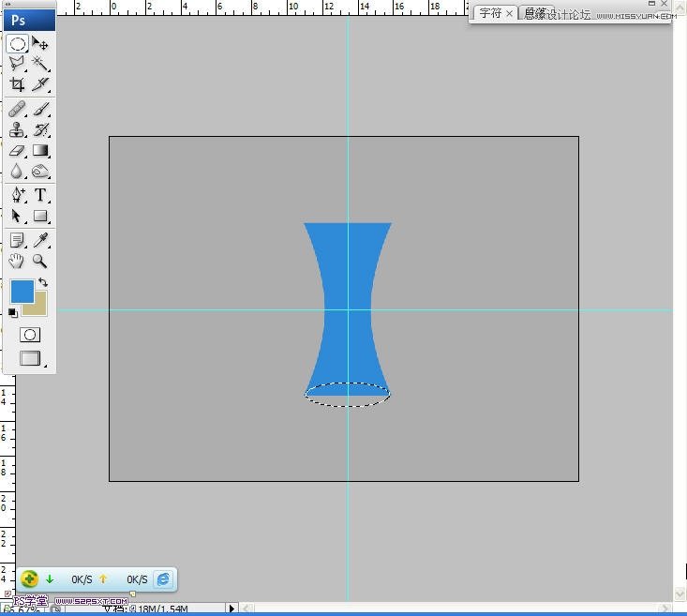This screenshot has width=687, height=616.
Task: Reset to default black and white colors
Action: (13, 313)
